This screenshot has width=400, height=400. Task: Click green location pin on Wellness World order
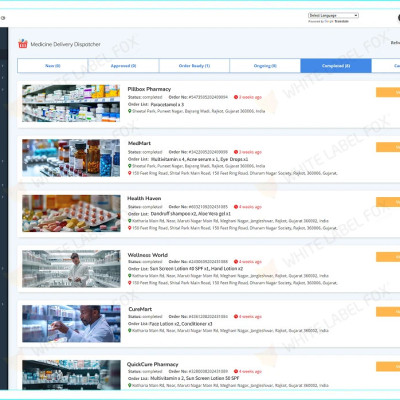pyautogui.click(x=130, y=276)
